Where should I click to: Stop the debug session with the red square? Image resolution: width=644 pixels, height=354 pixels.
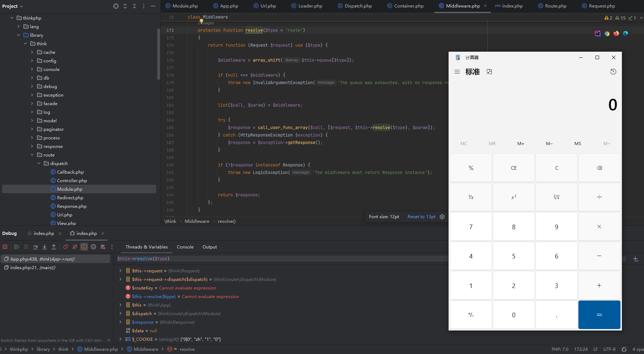click(5, 247)
